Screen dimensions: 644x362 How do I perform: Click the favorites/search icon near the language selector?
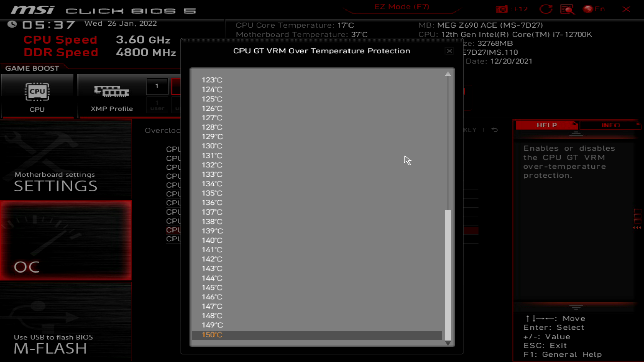coord(568,9)
